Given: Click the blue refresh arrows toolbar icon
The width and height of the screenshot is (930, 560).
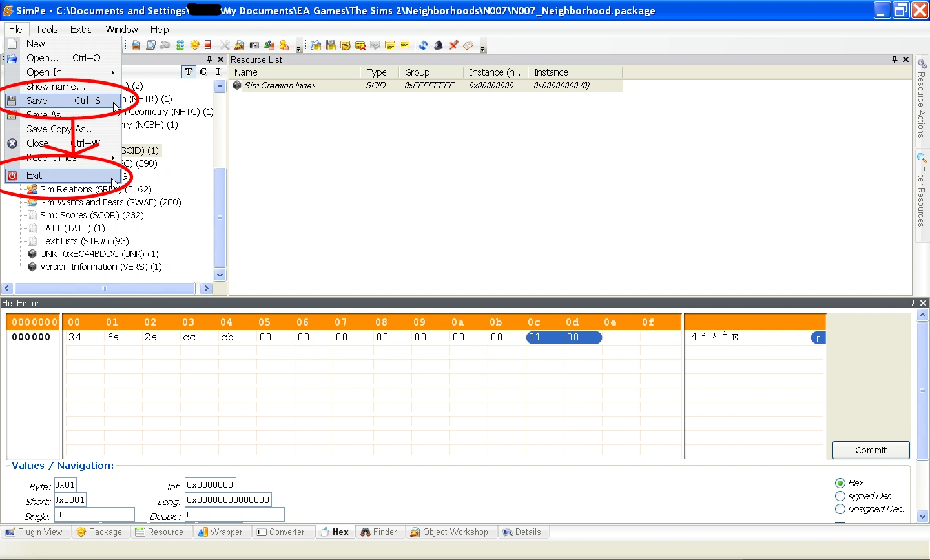Looking at the screenshot, I should tap(423, 45).
